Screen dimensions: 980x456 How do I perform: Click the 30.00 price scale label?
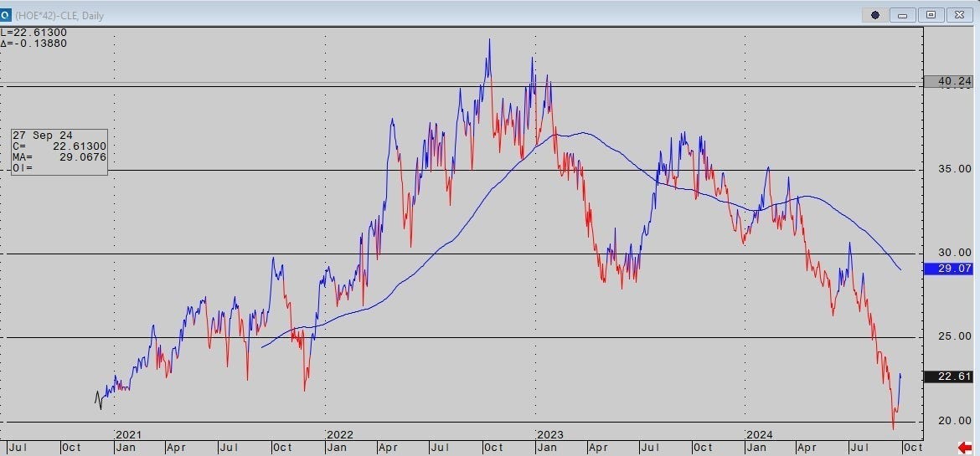[x=957, y=253]
